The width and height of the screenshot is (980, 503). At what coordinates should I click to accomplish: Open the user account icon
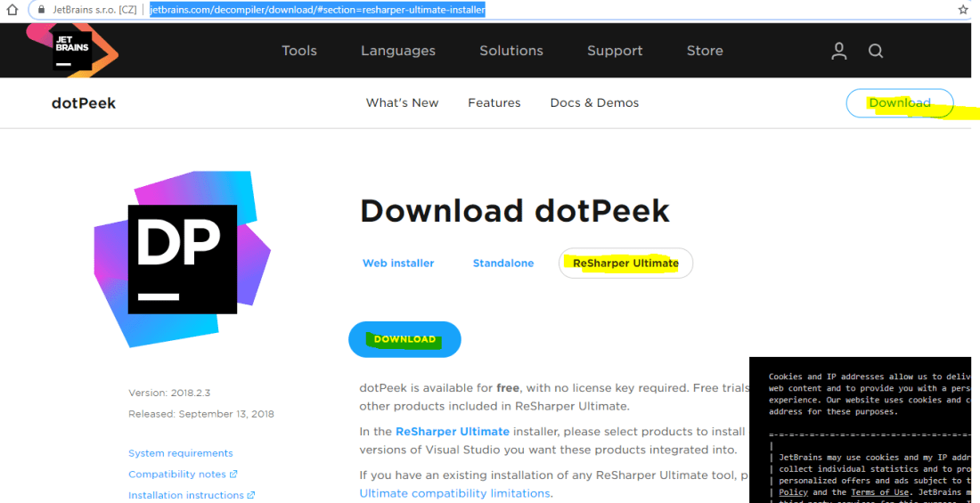pyautogui.click(x=838, y=51)
